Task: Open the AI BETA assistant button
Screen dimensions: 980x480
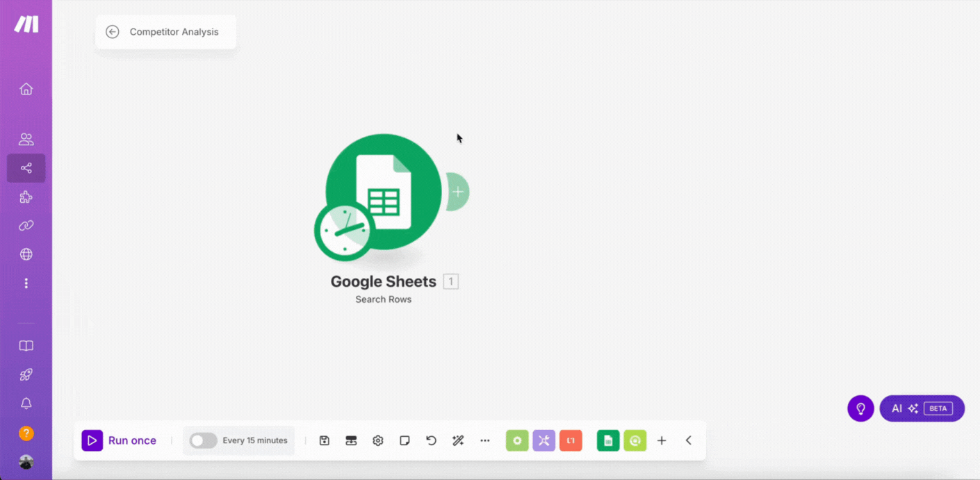Action: (922, 408)
